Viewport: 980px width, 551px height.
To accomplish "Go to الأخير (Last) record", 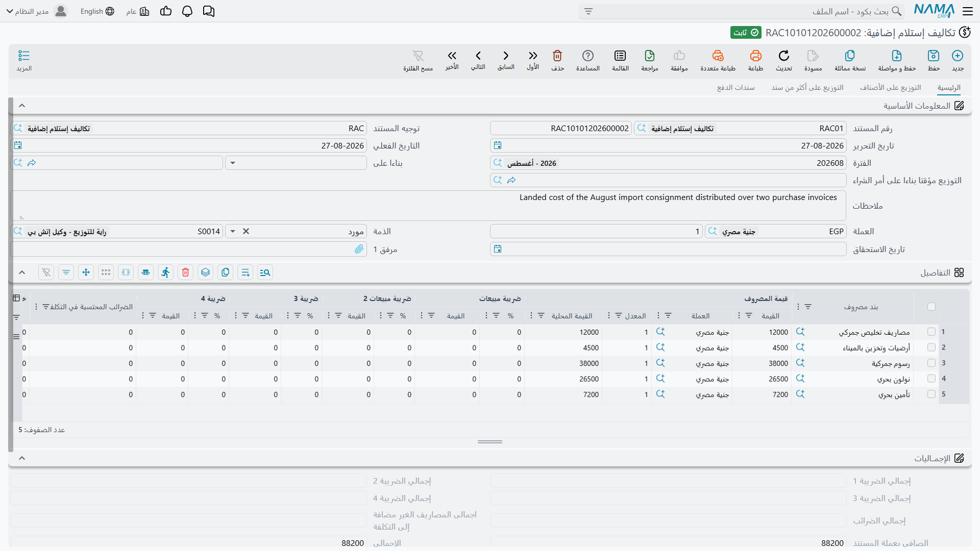I will click(452, 56).
